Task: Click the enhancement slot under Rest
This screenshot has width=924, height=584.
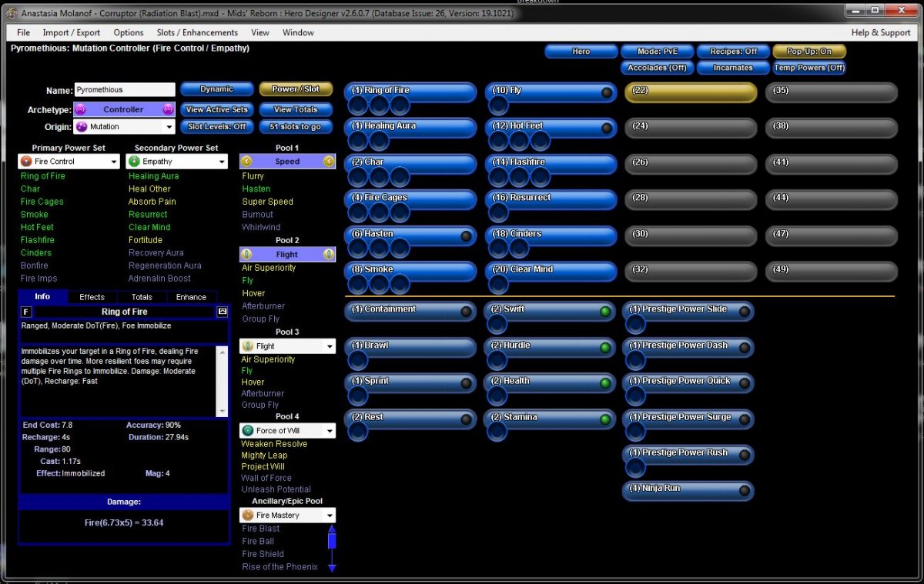Action: tap(357, 432)
